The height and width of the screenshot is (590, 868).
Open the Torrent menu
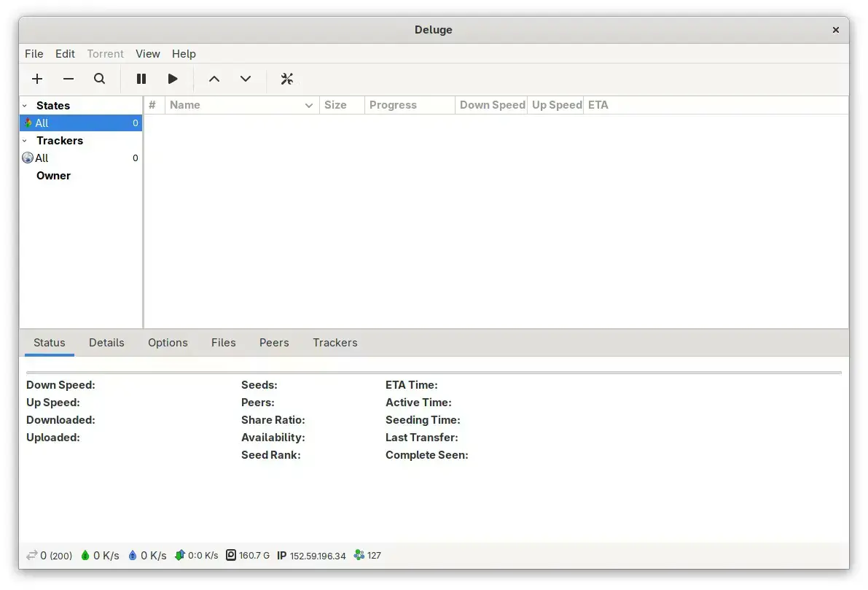(x=105, y=54)
